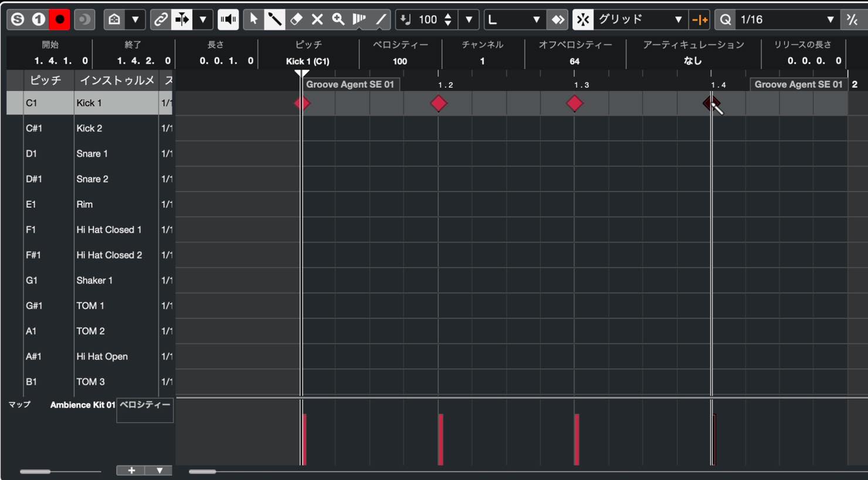Image resolution: width=868 pixels, height=480 pixels.
Task: Click the ピッチ column header
Action: tap(45, 80)
